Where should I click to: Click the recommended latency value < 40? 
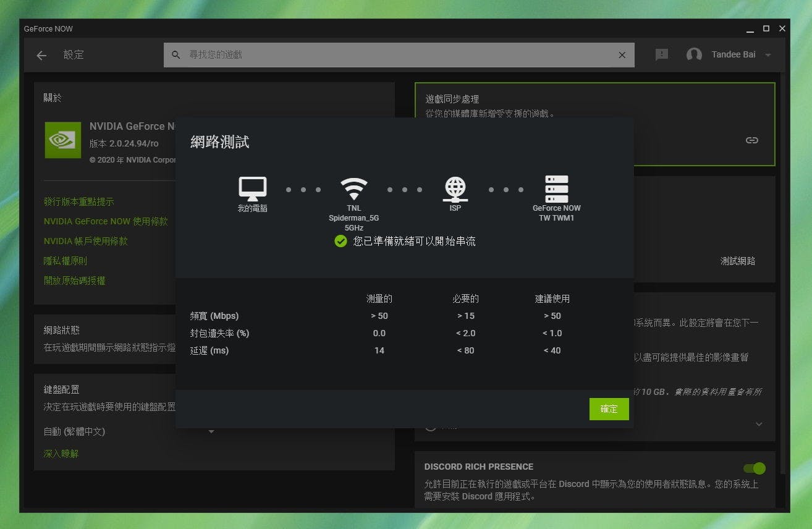[x=552, y=350]
